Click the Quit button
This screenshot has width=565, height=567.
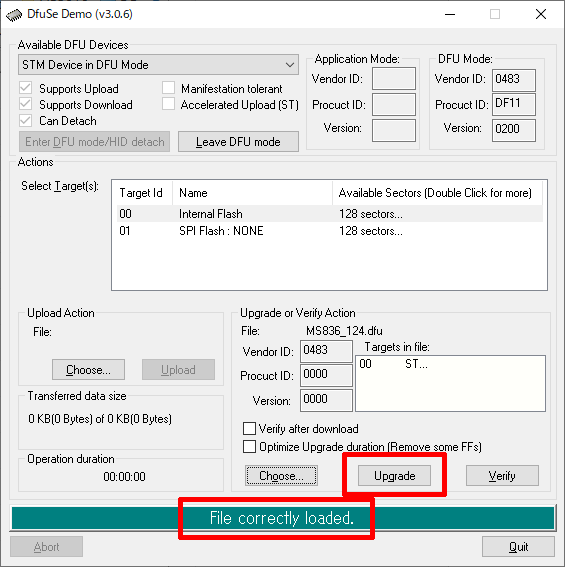518,546
